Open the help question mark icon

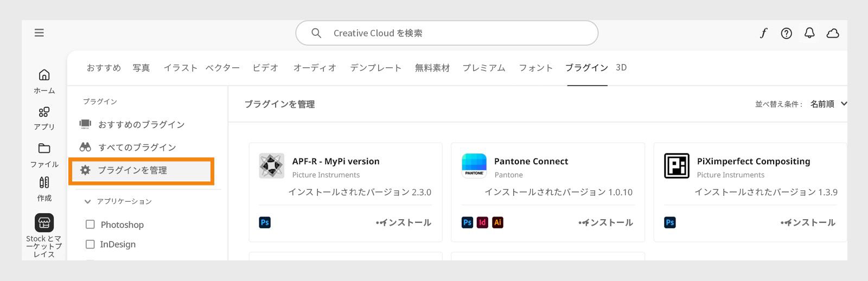(786, 34)
